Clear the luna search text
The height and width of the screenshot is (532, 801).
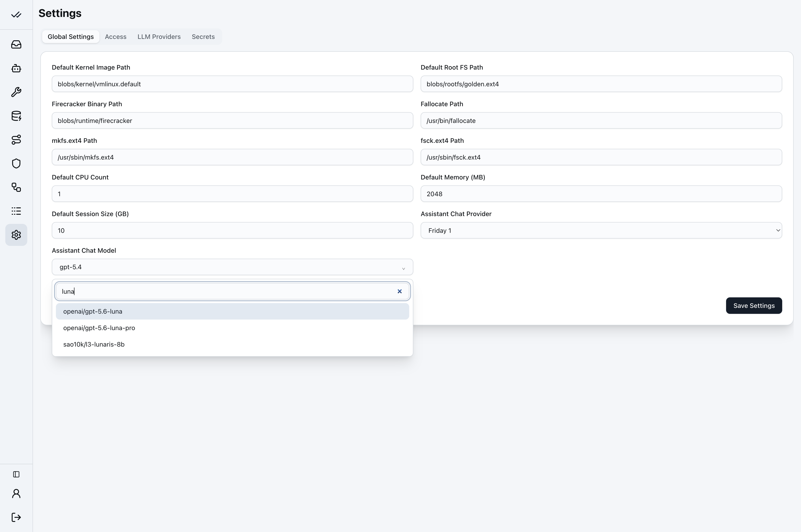(400, 291)
